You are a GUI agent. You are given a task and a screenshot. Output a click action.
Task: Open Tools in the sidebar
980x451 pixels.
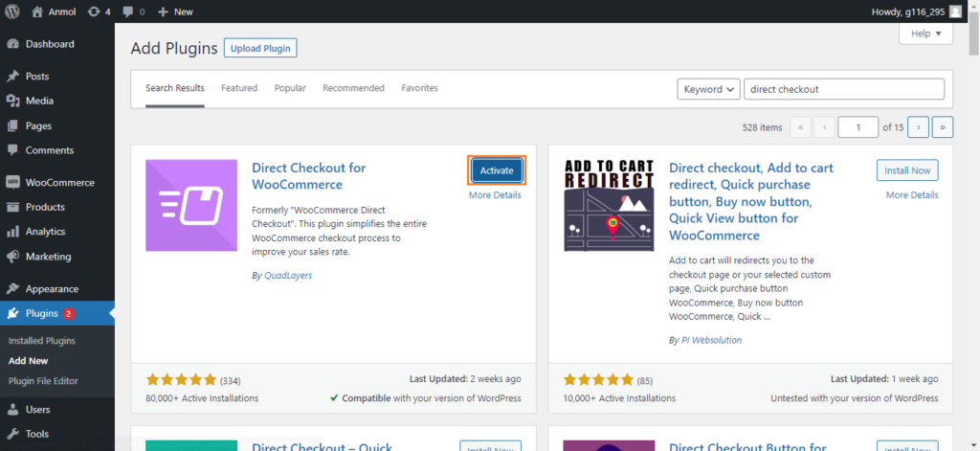pos(37,434)
